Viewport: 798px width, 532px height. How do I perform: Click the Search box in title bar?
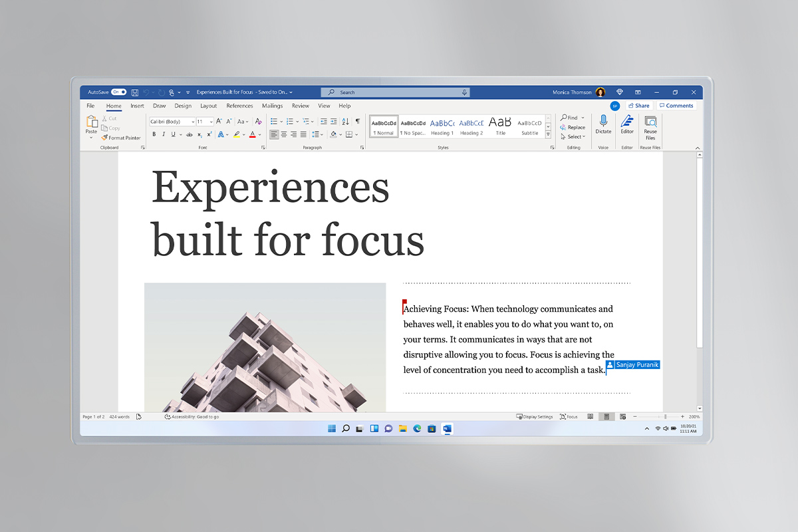click(x=395, y=92)
